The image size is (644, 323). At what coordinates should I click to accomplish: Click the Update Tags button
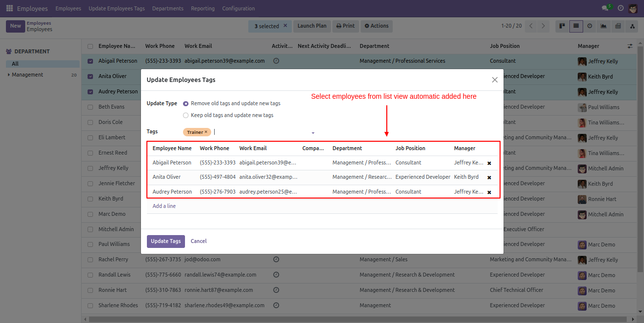[x=166, y=241]
